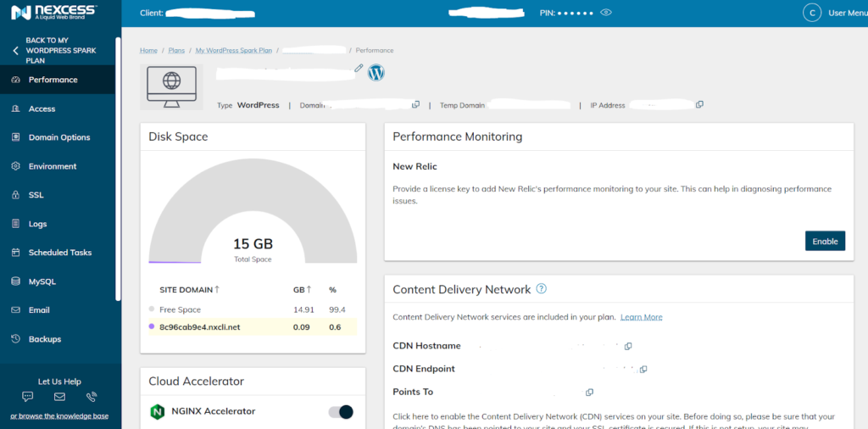Screen dimensions: 868x429
Task: Open the Access sidebar section
Action: pos(58,109)
